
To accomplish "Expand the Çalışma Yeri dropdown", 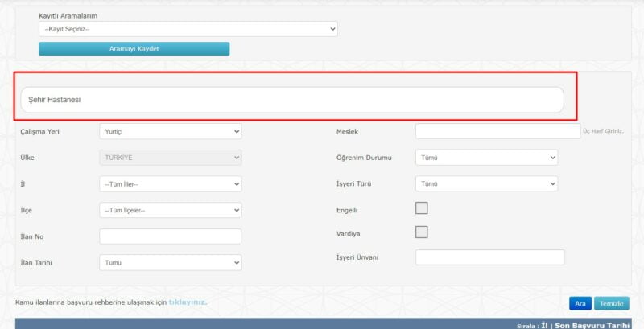I will click(x=170, y=131).
